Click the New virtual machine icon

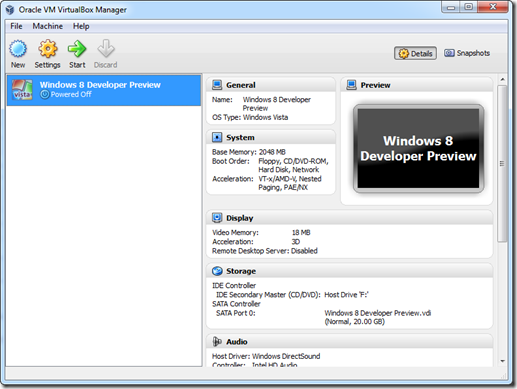pos(18,49)
